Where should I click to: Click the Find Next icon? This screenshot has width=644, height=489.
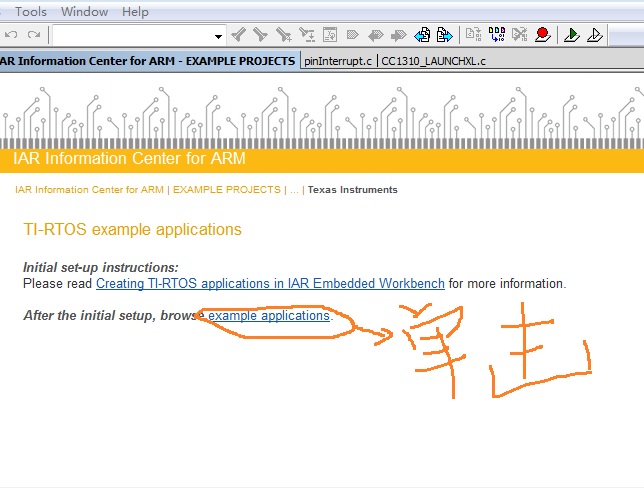(x=260, y=35)
